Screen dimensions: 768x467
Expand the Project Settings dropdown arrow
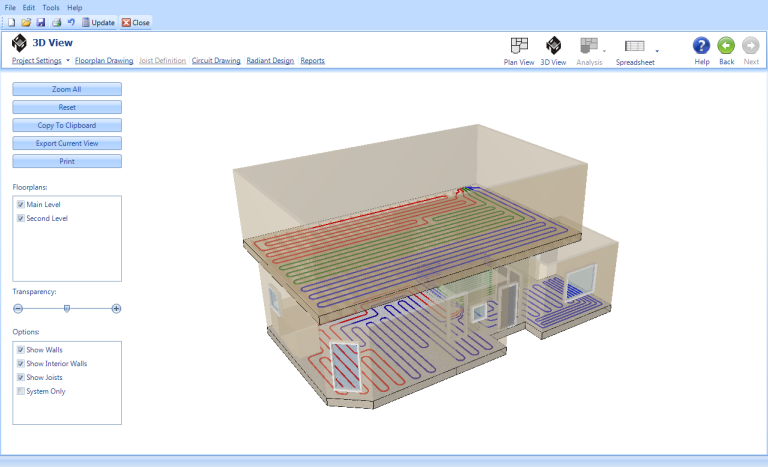(x=68, y=61)
